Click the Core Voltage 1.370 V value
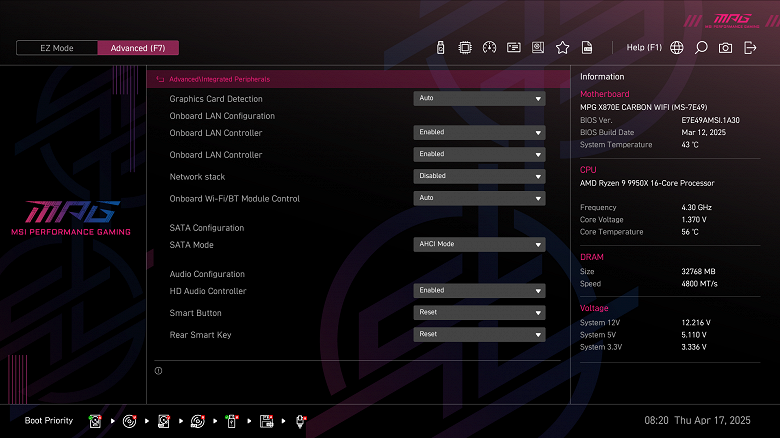Screen dimensions: 780x438 coord(693,219)
